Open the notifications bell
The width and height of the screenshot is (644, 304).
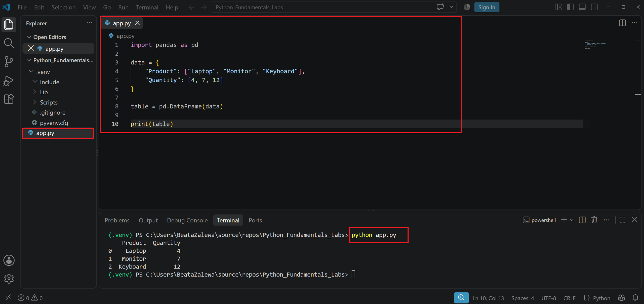tap(635, 298)
